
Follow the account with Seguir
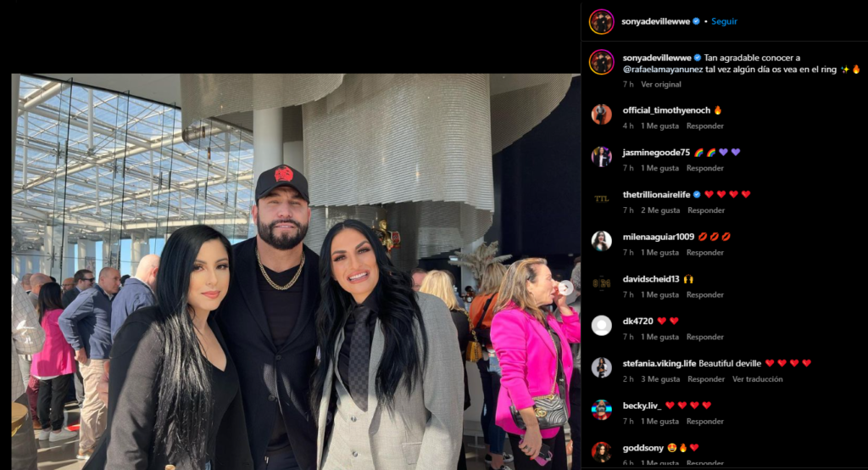pos(724,21)
